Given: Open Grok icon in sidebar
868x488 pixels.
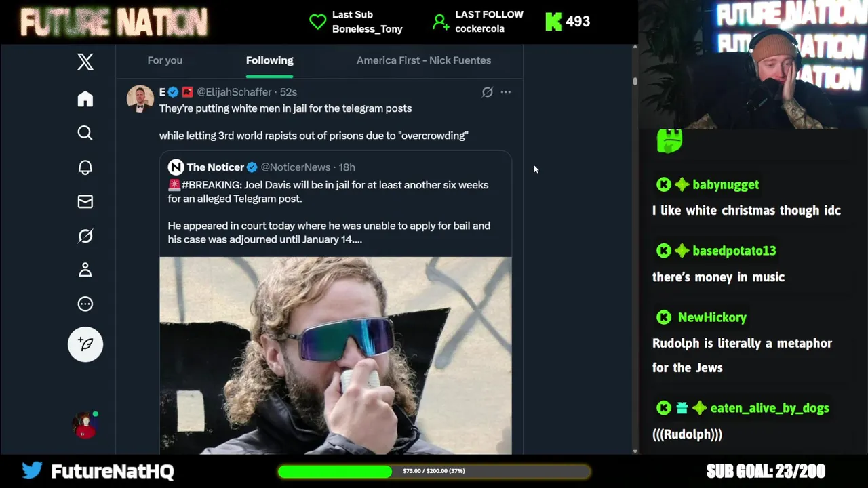Looking at the screenshot, I should pos(85,236).
